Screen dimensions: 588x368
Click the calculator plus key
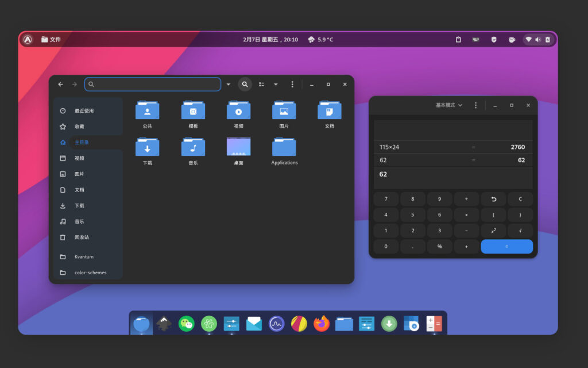[x=466, y=246]
